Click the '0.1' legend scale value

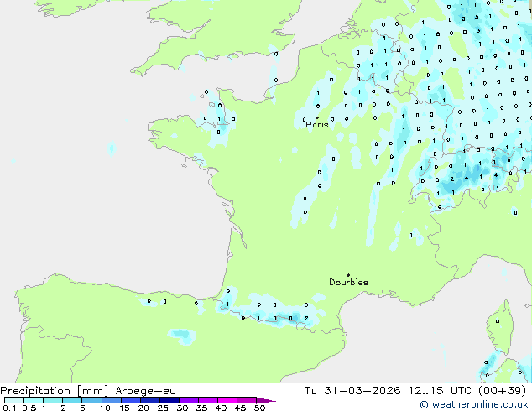9,408
